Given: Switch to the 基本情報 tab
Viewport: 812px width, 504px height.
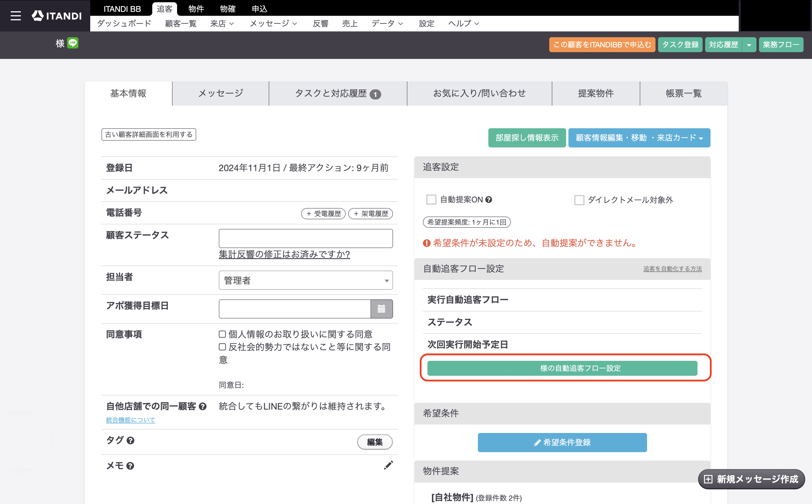Looking at the screenshot, I should tap(128, 94).
